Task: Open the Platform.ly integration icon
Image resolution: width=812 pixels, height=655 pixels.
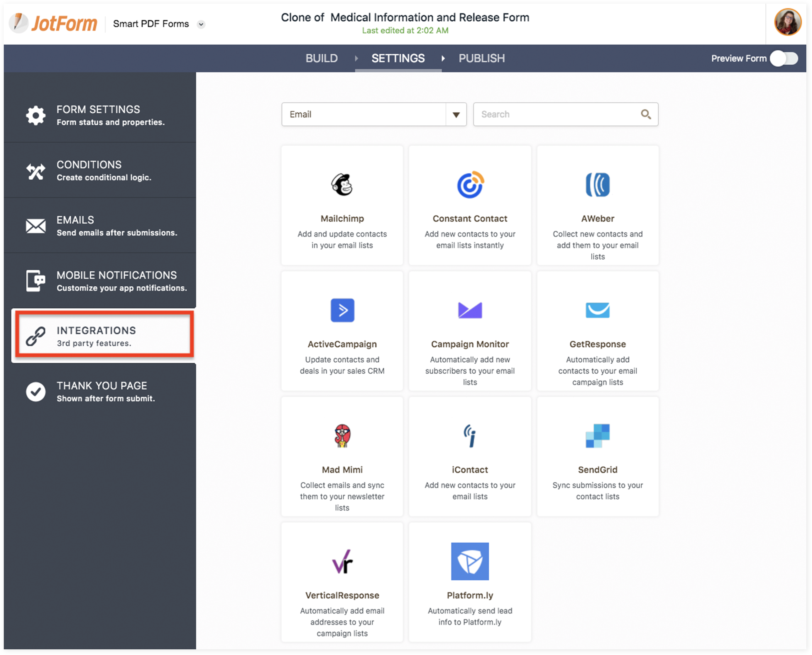Action: coord(470,561)
